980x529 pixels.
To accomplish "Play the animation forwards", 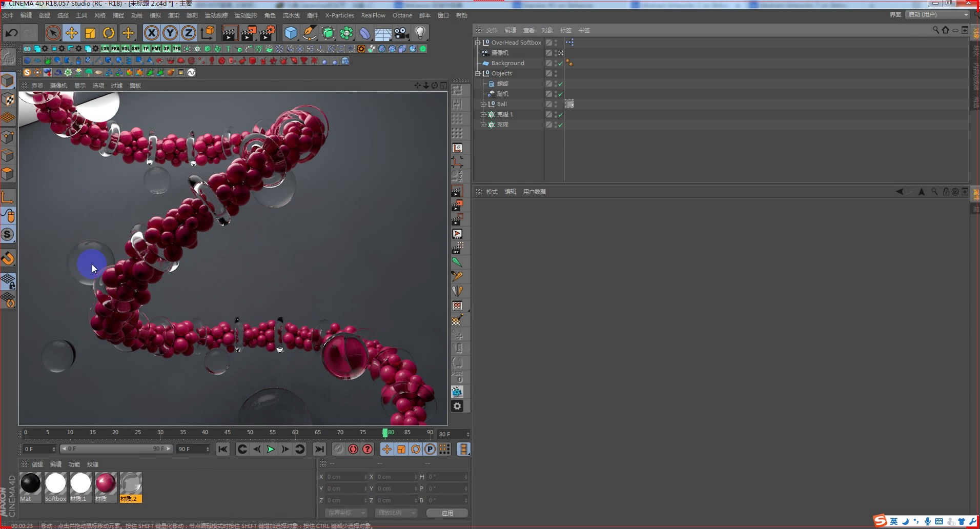I will 271,450.
